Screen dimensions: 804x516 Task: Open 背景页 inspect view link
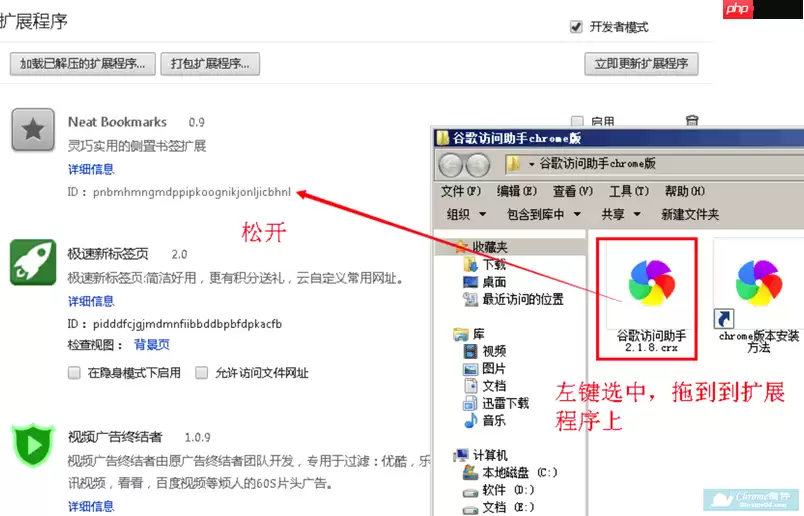152,345
